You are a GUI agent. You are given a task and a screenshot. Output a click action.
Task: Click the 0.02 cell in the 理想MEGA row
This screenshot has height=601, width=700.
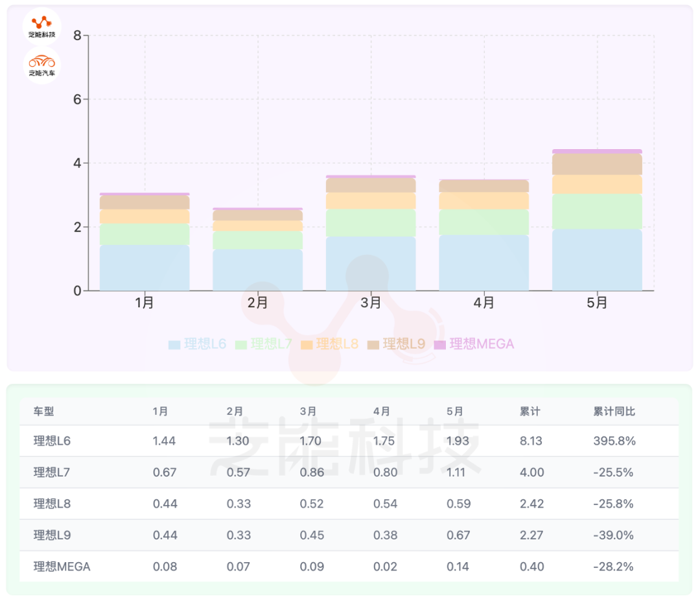pos(385,567)
